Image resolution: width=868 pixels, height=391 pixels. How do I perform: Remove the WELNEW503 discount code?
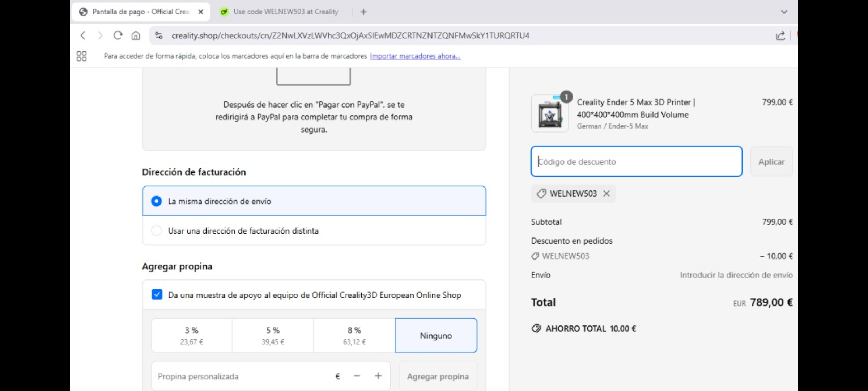point(607,194)
